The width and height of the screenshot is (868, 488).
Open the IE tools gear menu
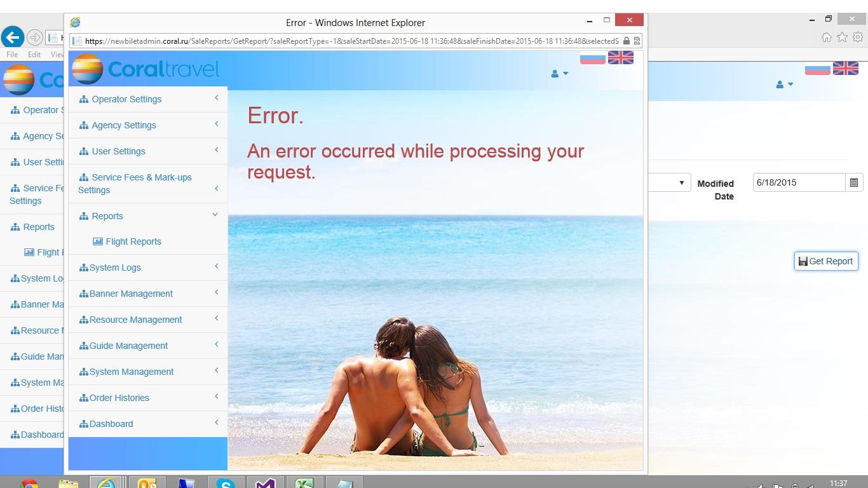857,37
